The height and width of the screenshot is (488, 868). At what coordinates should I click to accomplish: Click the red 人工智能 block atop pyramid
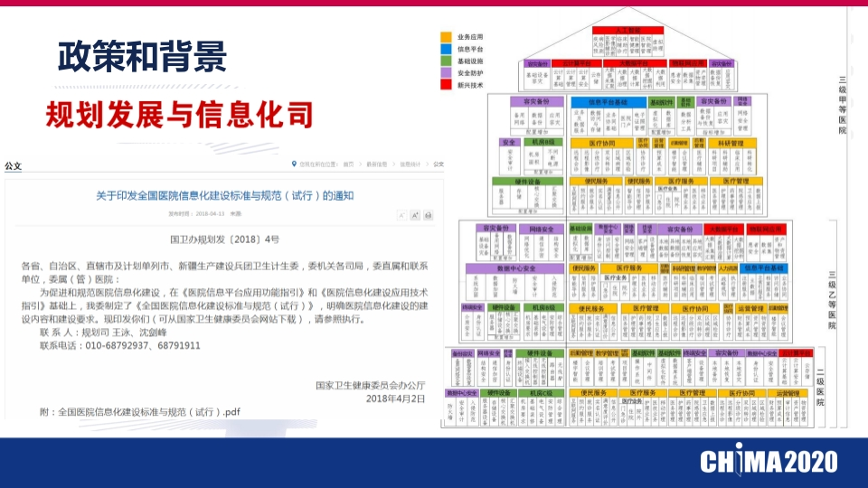627,30
